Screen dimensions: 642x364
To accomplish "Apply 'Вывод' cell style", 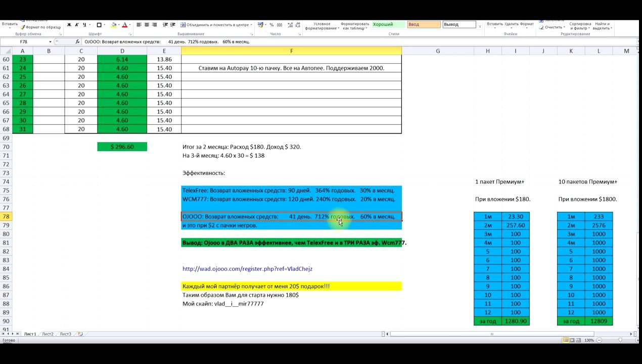I will tap(459, 24).
